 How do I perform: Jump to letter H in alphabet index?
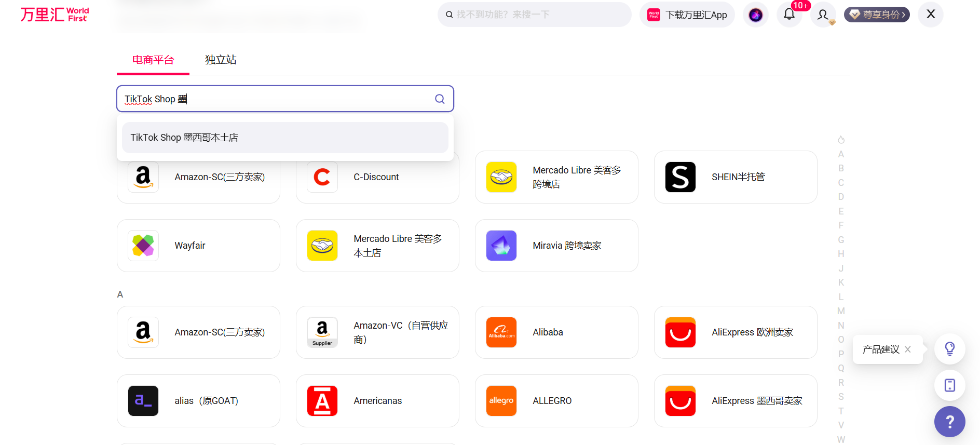(x=841, y=254)
